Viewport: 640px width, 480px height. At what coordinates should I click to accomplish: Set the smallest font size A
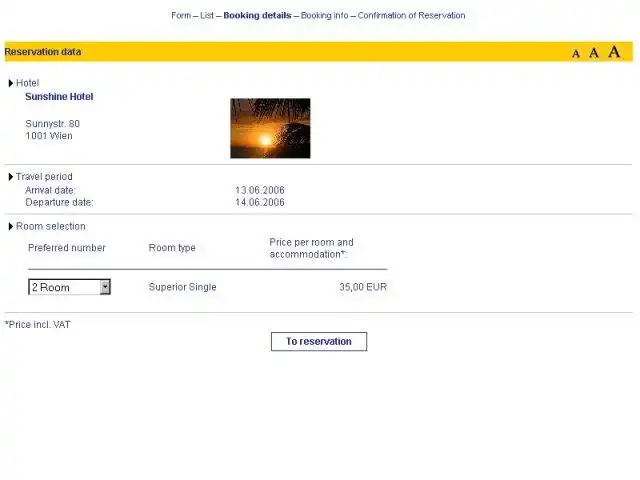pyautogui.click(x=576, y=54)
